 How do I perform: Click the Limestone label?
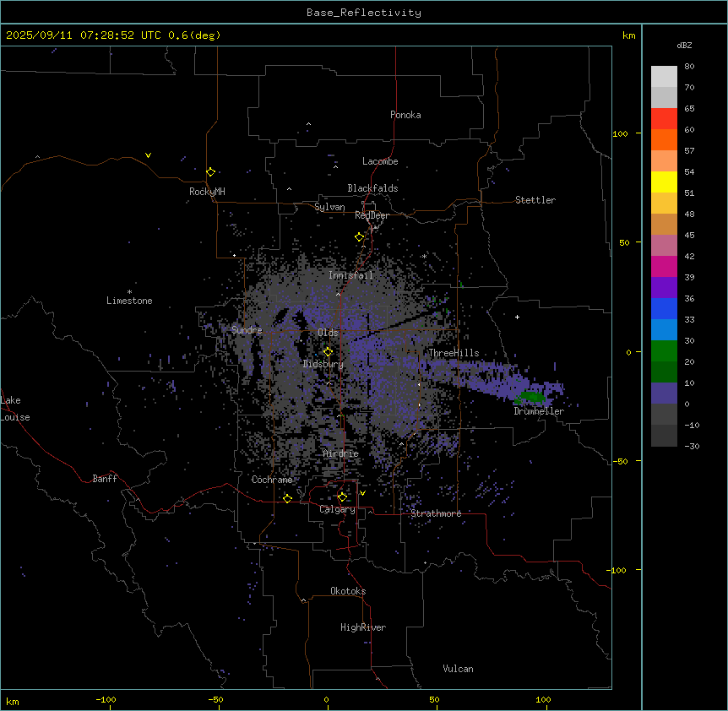pos(129,301)
